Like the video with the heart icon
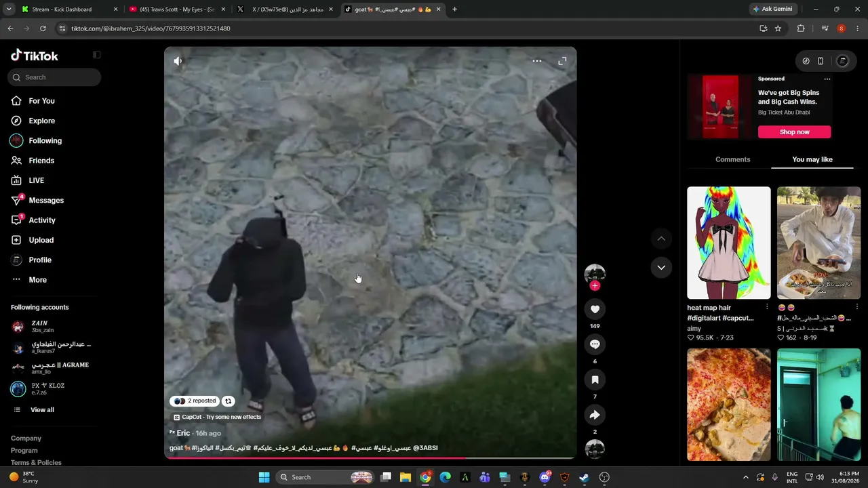Screen dimensions: 868x488 pos(595,309)
